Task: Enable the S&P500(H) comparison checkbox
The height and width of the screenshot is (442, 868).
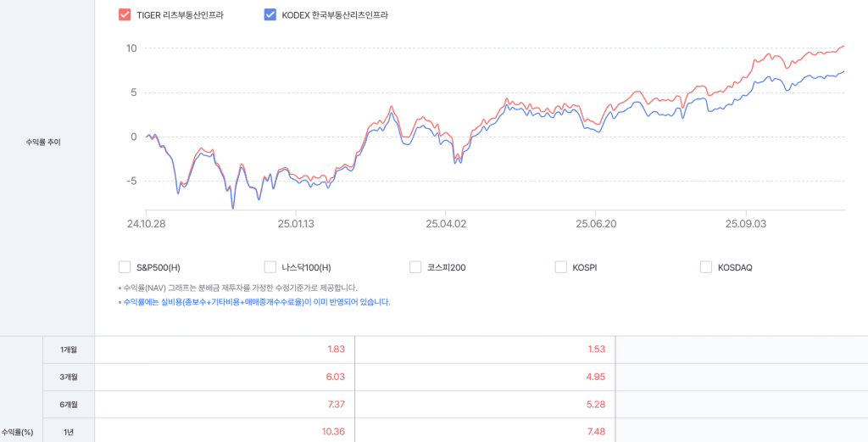Action: click(x=125, y=267)
